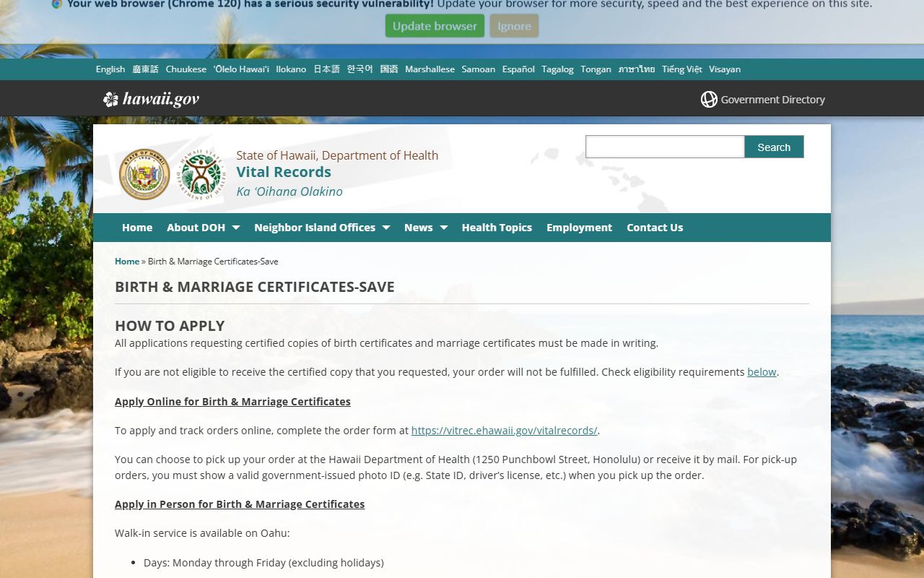Open the Neighbor Island Offices menu
This screenshot has height=578, width=924.
pyautogui.click(x=315, y=228)
